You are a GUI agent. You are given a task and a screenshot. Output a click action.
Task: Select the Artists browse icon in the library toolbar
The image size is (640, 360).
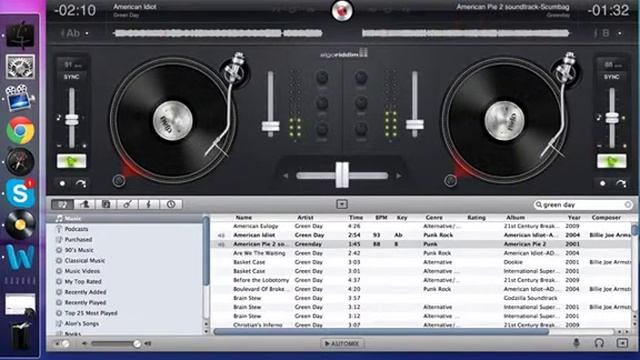point(84,204)
